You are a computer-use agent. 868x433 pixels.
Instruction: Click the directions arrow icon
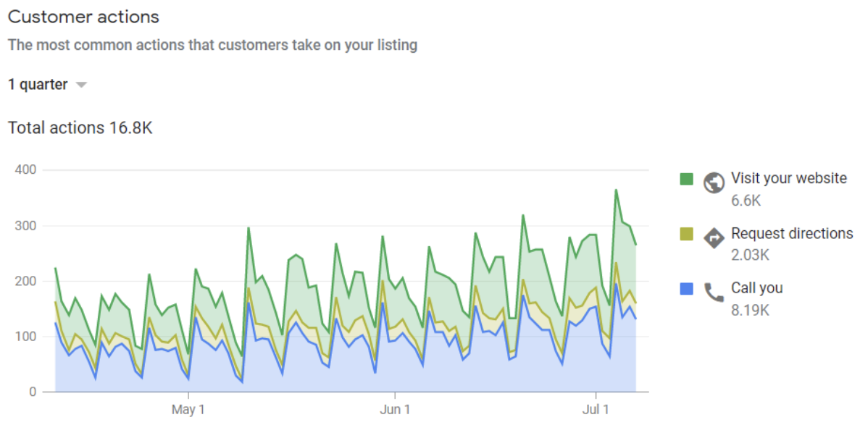(x=714, y=237)
